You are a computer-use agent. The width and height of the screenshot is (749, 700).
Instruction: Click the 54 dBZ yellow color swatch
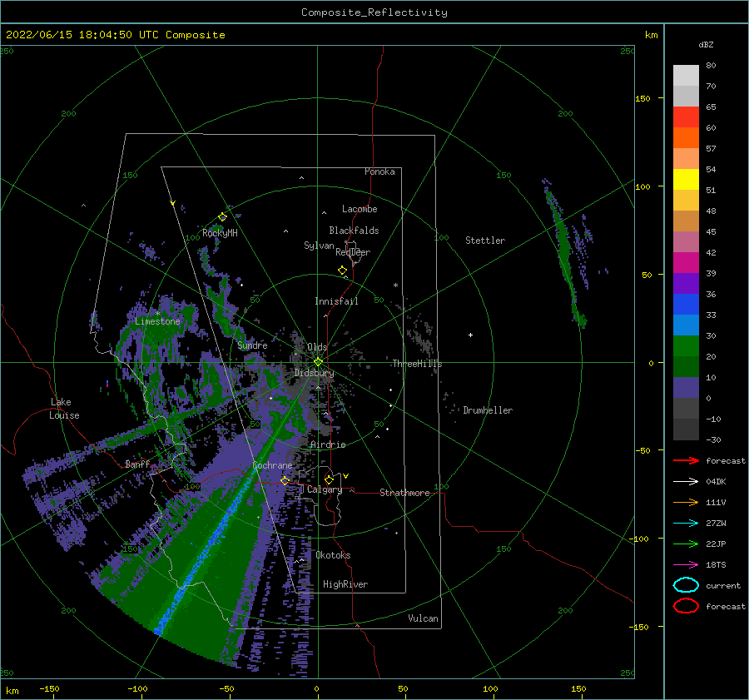[686, 179]
